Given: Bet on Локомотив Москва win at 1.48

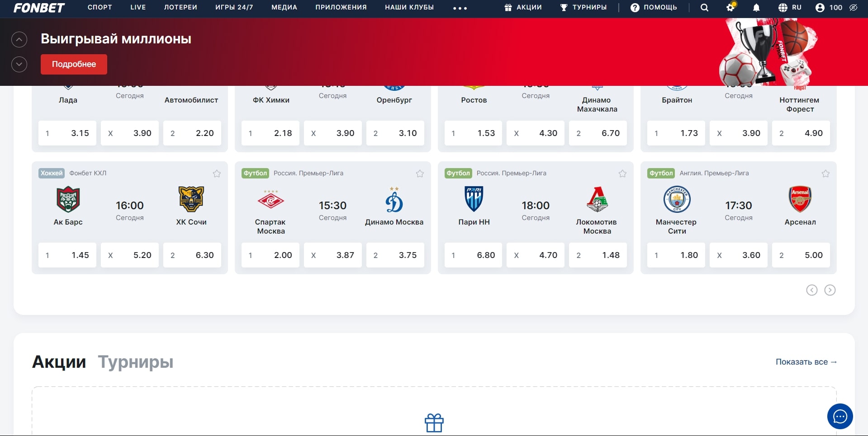Looking at the screenshot, I should click(598, 255).
